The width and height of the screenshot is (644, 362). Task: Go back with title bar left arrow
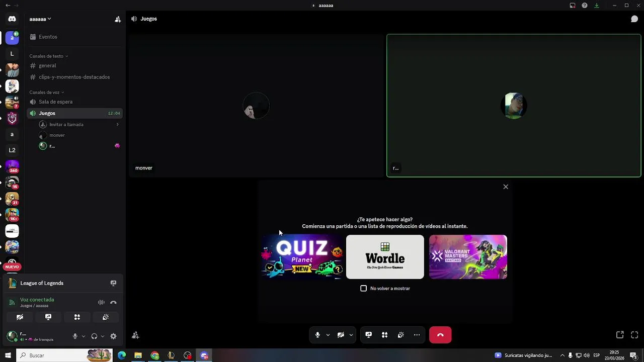tap(8, 6)
